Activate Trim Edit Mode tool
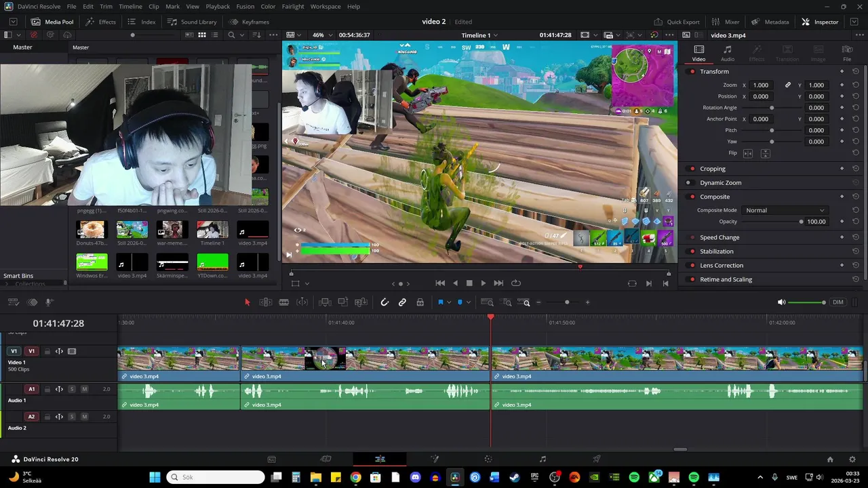868x488 pixels. tap(266, 302)
